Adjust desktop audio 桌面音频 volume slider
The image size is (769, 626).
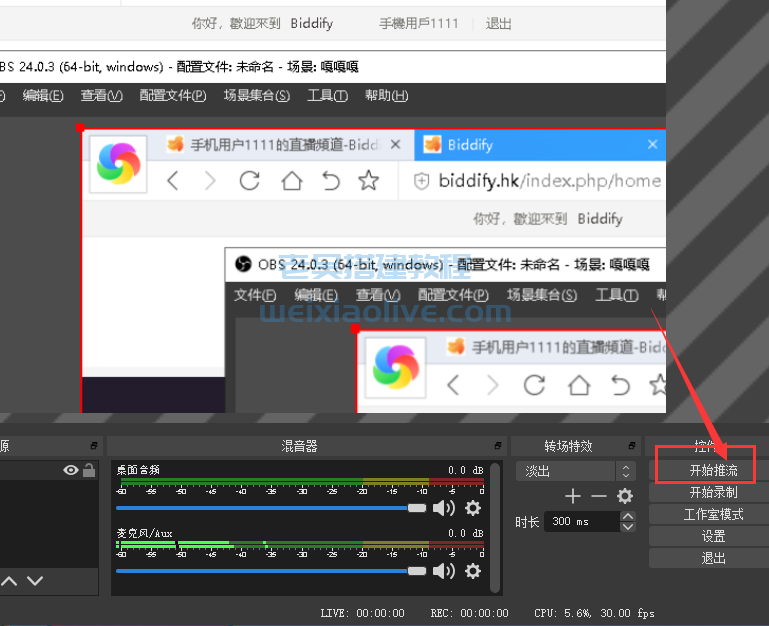click(x=271, y=508)
